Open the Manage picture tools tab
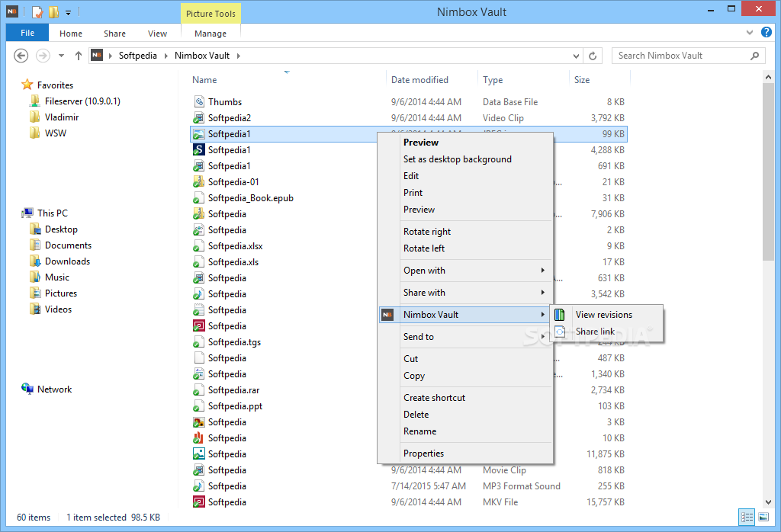The height and width of the screenshot is (532, 781). tap(211, 34)
